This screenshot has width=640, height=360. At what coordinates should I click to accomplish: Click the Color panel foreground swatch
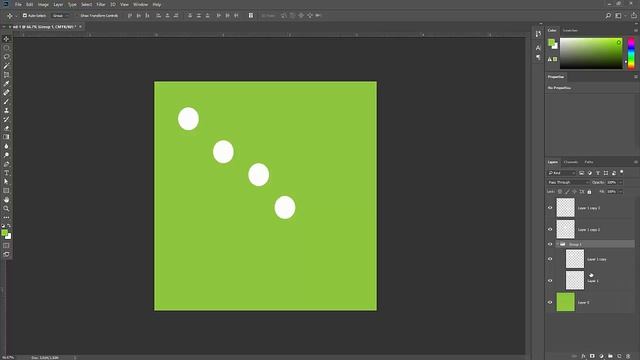tap(551, 42)
